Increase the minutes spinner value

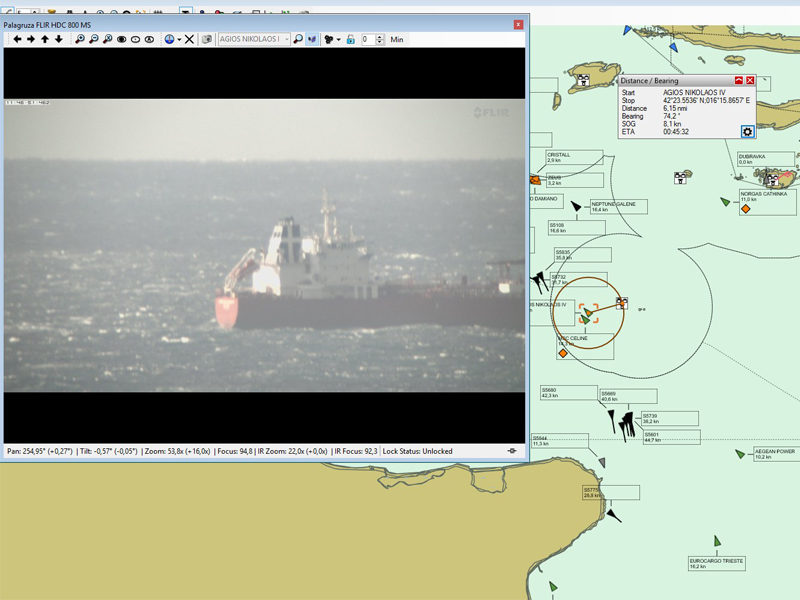(381, 36)
